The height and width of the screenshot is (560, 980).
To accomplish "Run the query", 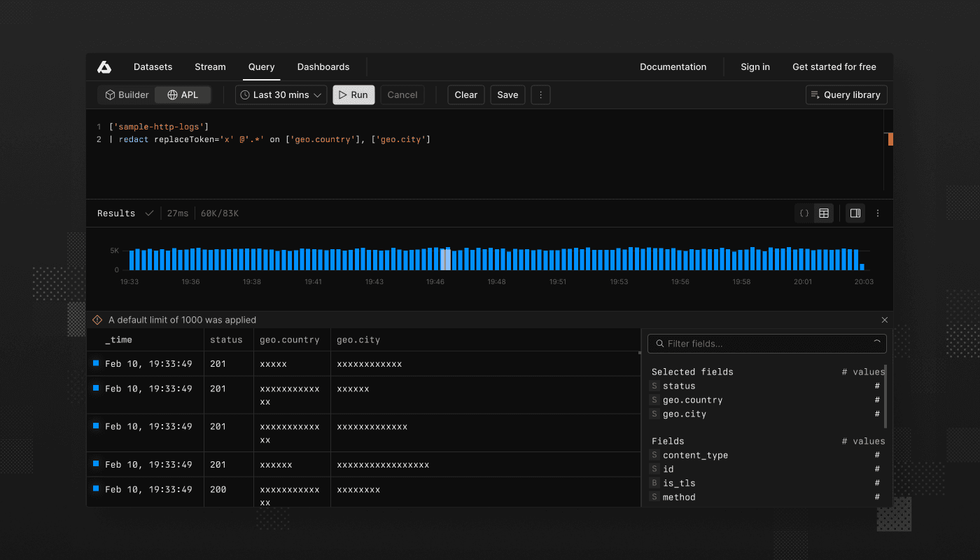I will [x=353, y=94].
